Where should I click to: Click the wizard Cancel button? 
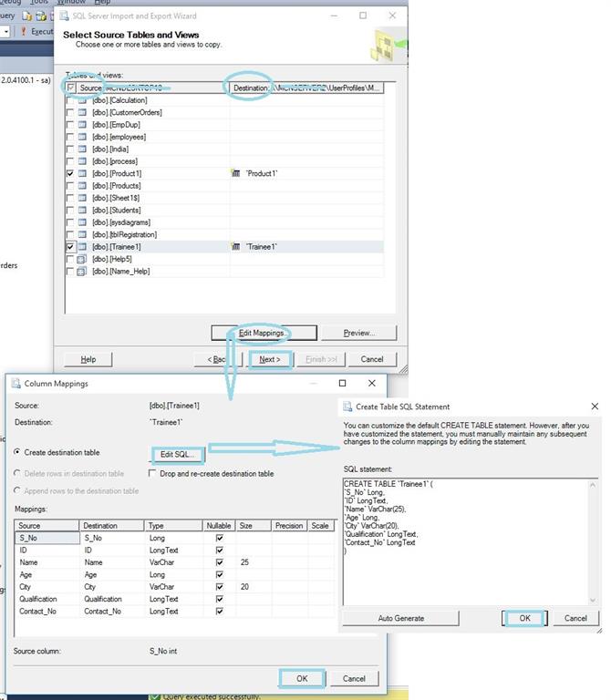tap(372, 359)
